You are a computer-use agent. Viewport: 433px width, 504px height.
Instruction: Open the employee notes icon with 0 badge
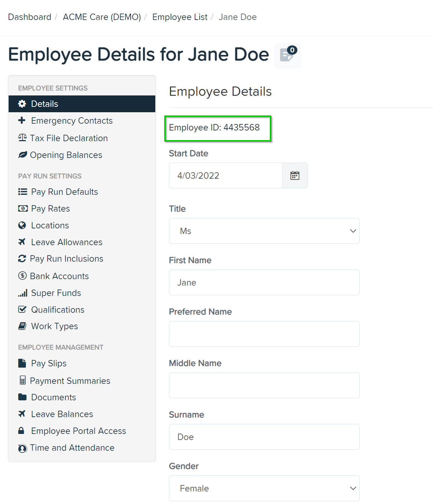point(288,55)
